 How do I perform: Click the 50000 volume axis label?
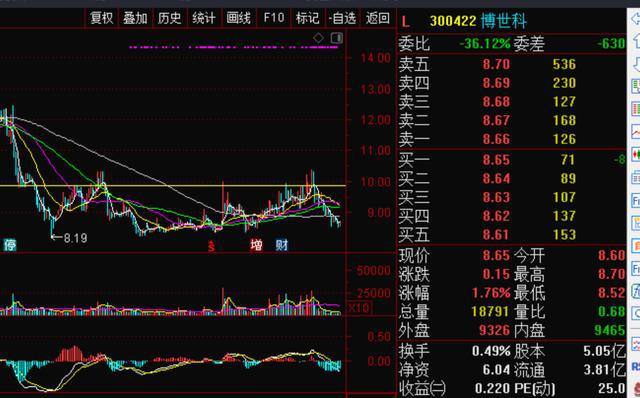click(373, 271)
